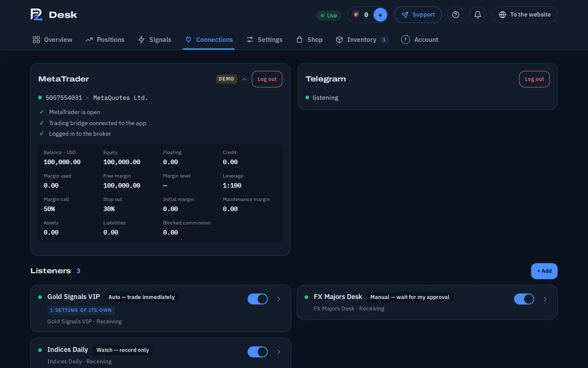Image resolution: width=588 pixels, height=368 pixels.
Task: Switch to the Positions tab
Action: click(105, 40)
